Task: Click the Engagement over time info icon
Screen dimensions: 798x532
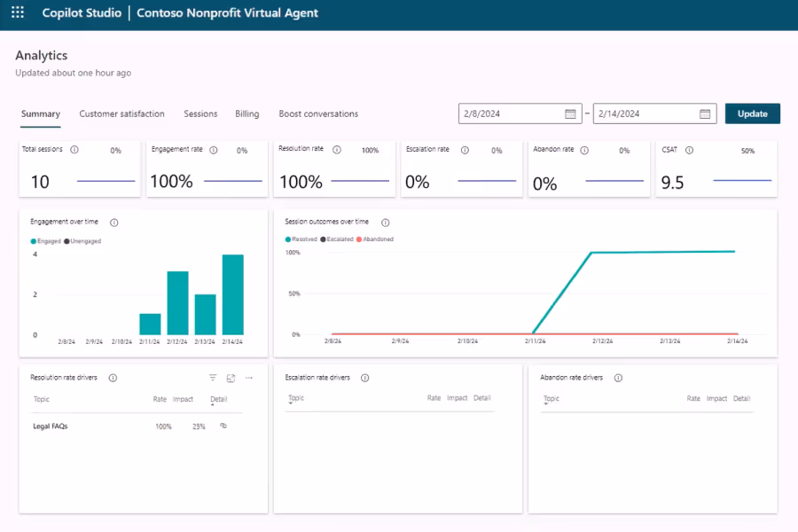Action: pos(114,223)
